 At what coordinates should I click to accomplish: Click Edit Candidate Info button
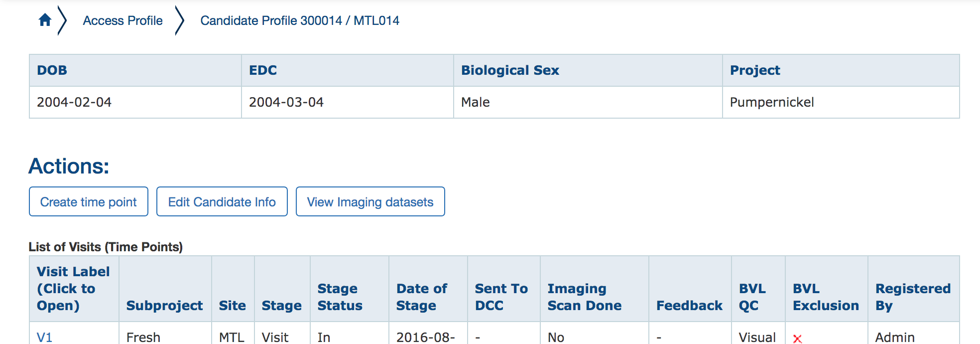click(x=222, y=202)
